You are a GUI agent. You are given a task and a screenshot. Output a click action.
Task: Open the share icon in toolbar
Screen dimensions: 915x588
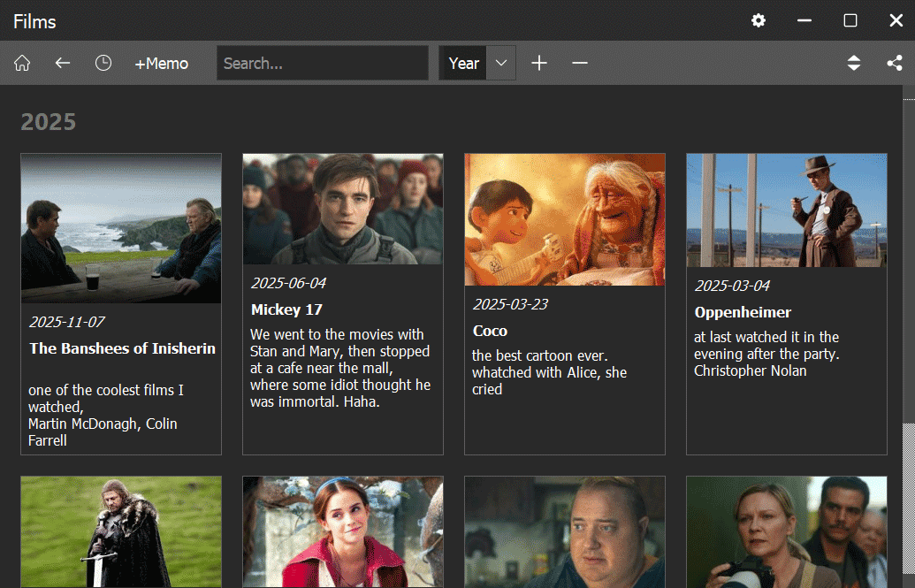[x=894, y=64]
